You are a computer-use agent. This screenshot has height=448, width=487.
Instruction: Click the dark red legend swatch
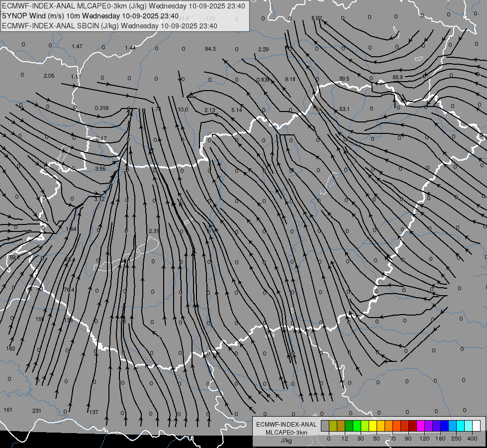click(x=413, y=426)
